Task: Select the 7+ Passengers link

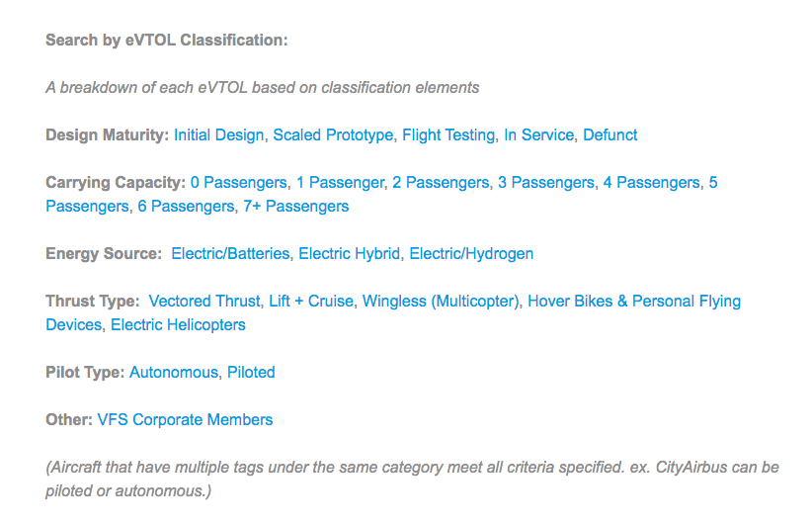Action: tap(295, 207)
